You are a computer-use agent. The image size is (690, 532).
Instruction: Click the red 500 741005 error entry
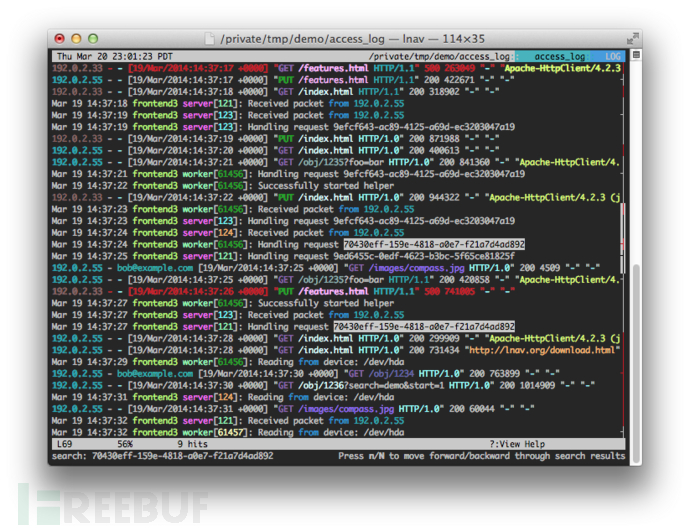pyautogui.click(x=449, y=291)
